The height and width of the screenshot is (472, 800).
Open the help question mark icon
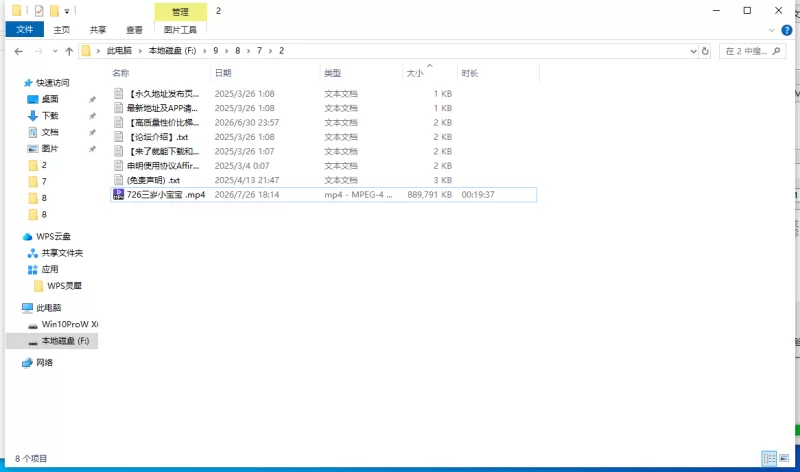(x=787, y=31)
